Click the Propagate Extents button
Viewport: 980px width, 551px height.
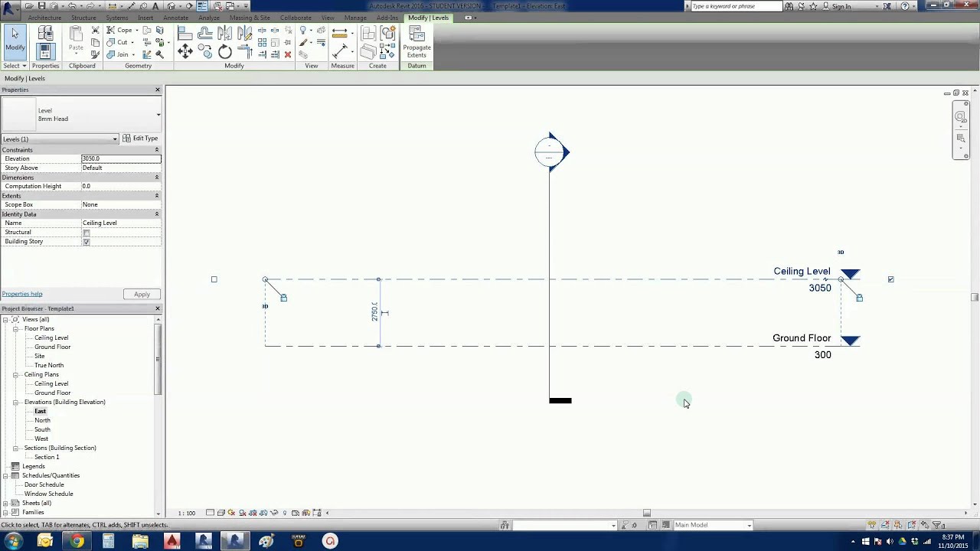coord(416,42)
